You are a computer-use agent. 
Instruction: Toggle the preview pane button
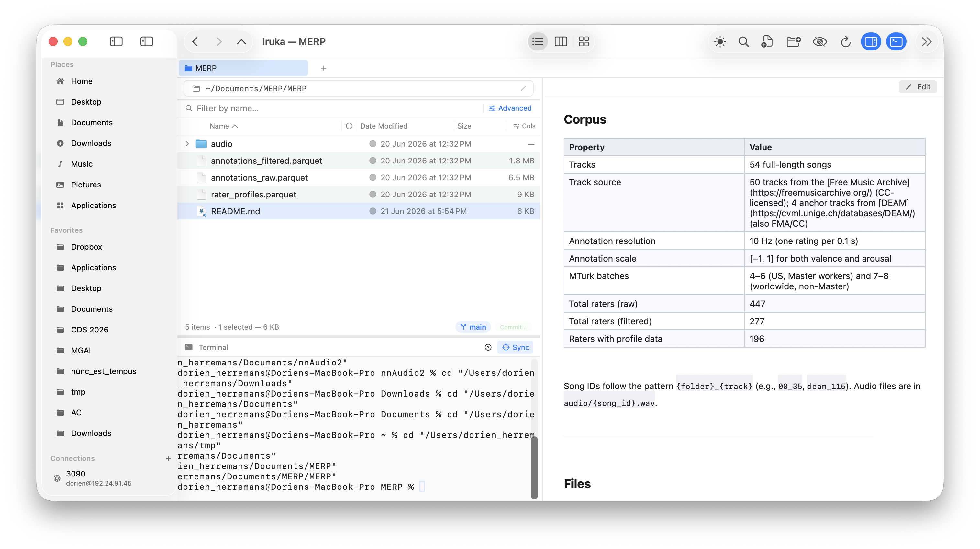(871, 41)
